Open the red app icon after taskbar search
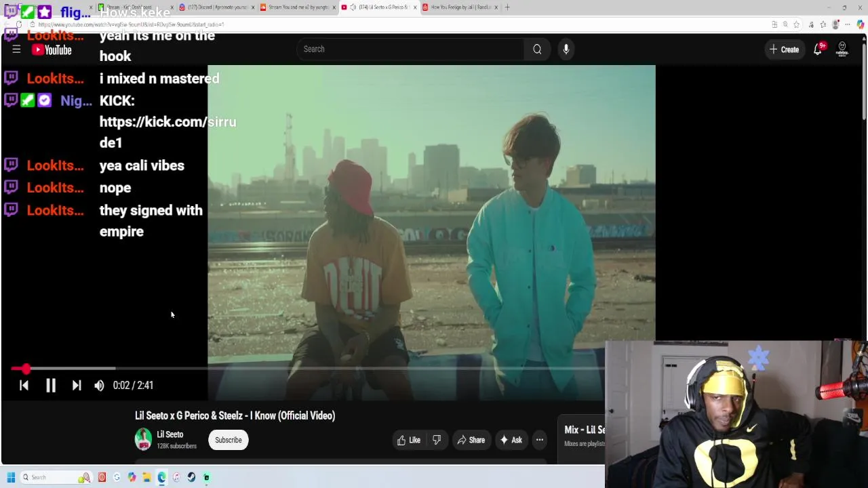868x488 pixels. coord(102,477)
